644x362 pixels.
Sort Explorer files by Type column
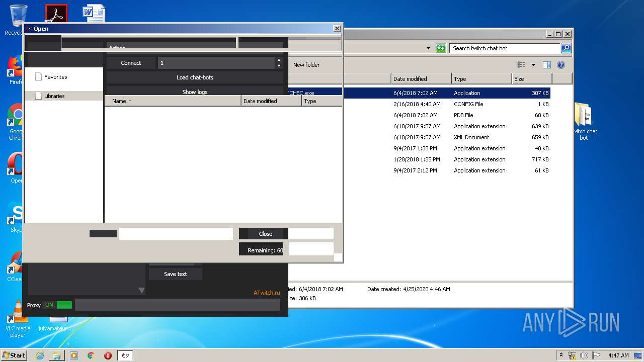pyautogui.click(x=481, y=79)
